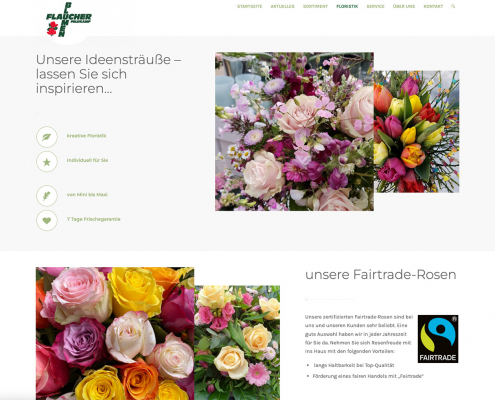This screenshot has width=495, height=400.
Task: Open the colorful tulips bouquet photo
Action: point(416,132)
